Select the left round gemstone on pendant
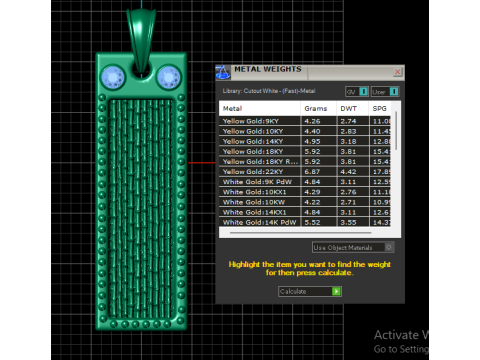480x360 pixels. [x=113, y=77]
